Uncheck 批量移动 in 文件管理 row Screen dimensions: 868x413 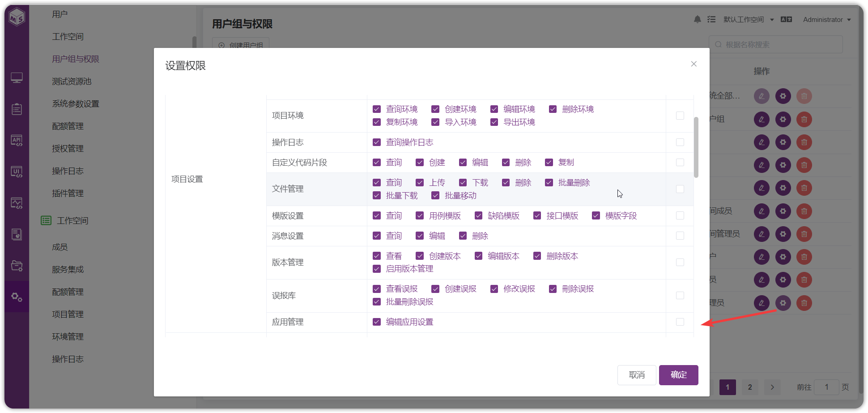tap(435, 195)
